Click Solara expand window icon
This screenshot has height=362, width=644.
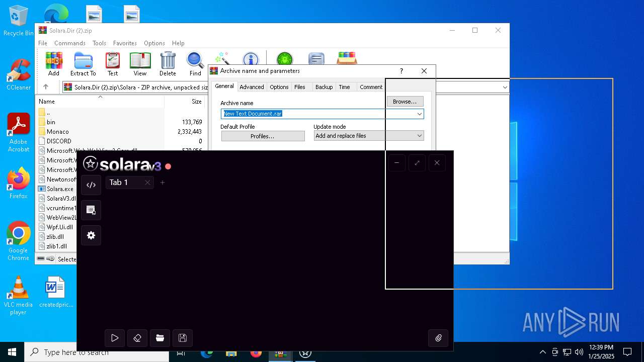417,163
